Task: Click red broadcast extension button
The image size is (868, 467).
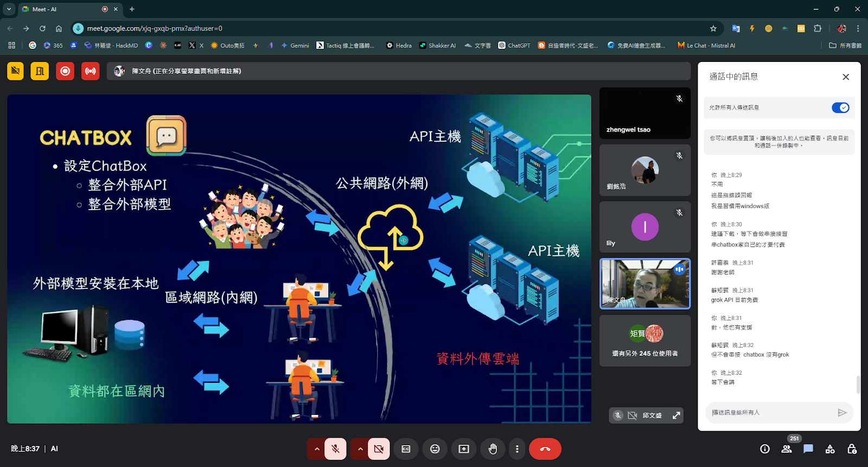Action: click(90, 71)
